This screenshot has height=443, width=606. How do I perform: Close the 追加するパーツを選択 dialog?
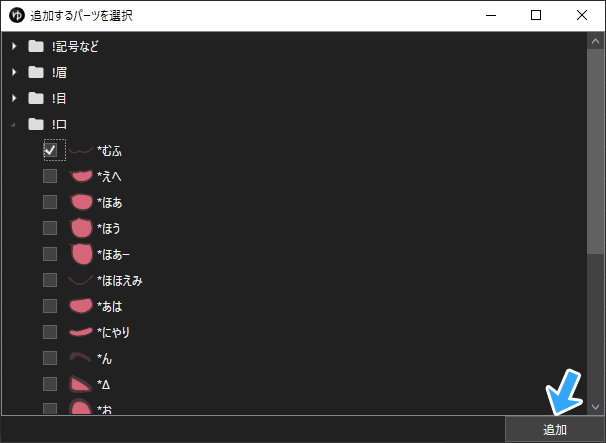582,15
